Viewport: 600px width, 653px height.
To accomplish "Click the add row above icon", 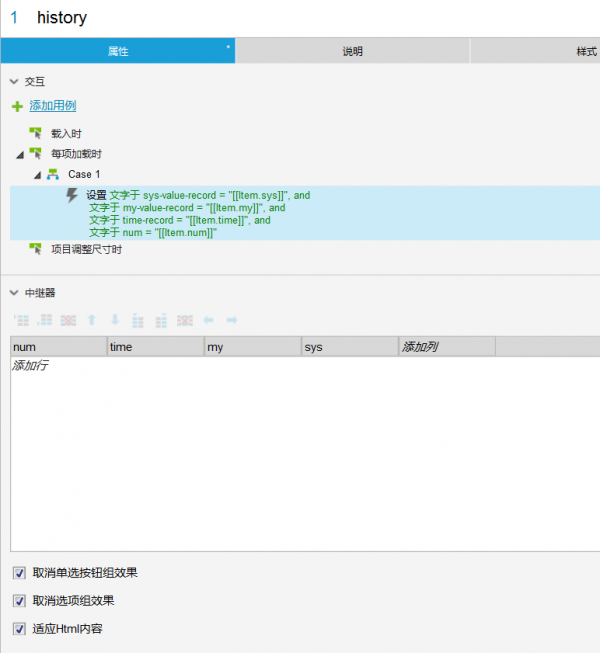I will [x=20, y=320].
